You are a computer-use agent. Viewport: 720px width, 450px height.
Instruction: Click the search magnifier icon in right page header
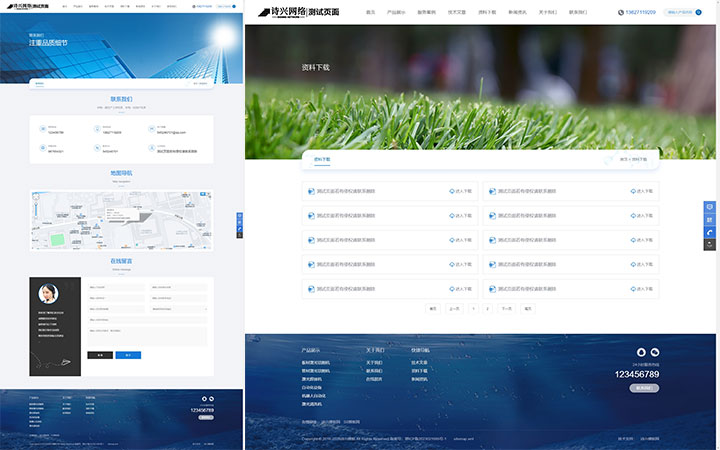point(698,12)
